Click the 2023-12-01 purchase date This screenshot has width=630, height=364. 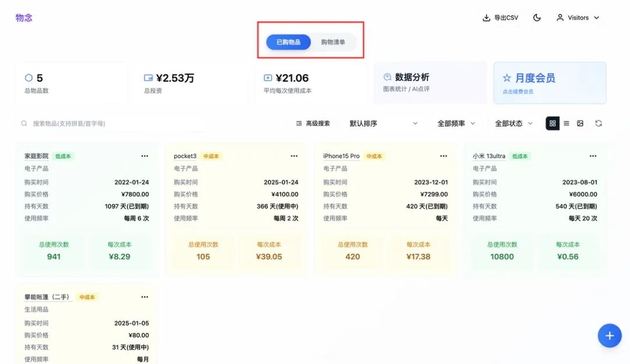[x=430, y=182]
